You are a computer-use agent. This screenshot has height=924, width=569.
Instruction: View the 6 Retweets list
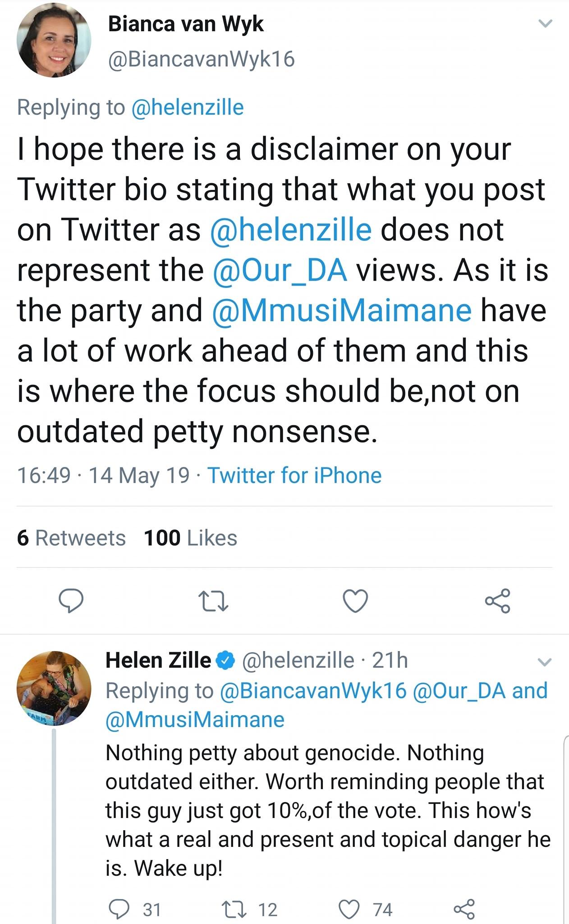click(71, 538)
